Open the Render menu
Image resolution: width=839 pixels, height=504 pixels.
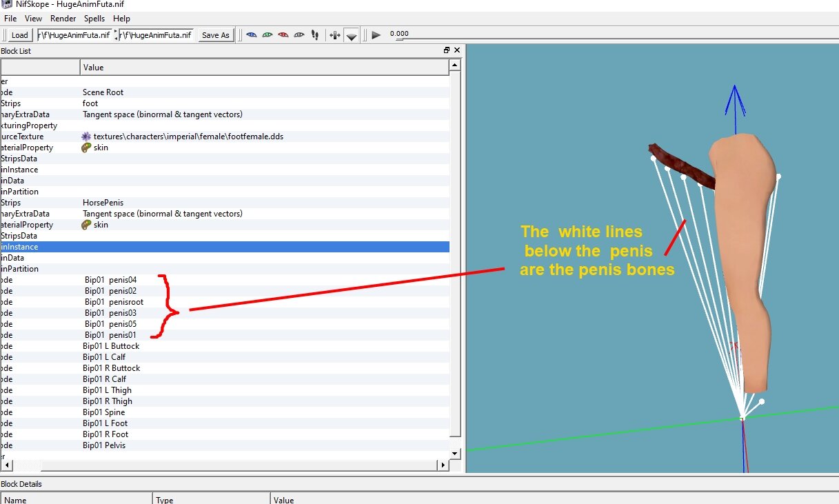(63, 19)
